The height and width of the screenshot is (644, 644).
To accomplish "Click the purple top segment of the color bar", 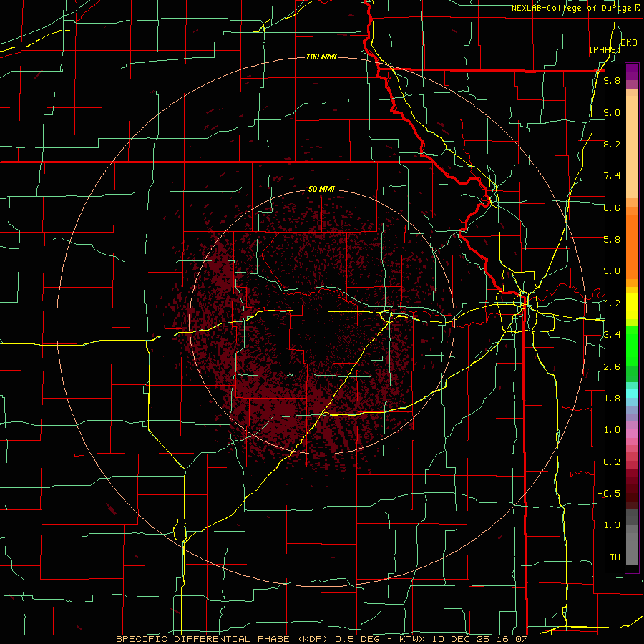I will click(x=632, y=72).
